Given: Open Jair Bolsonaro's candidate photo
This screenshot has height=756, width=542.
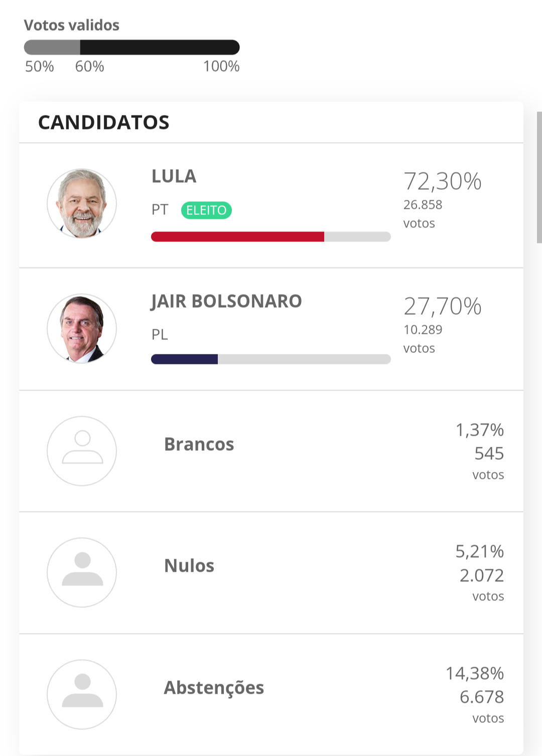Looking at the screenshot, I should tap(82, 328).
